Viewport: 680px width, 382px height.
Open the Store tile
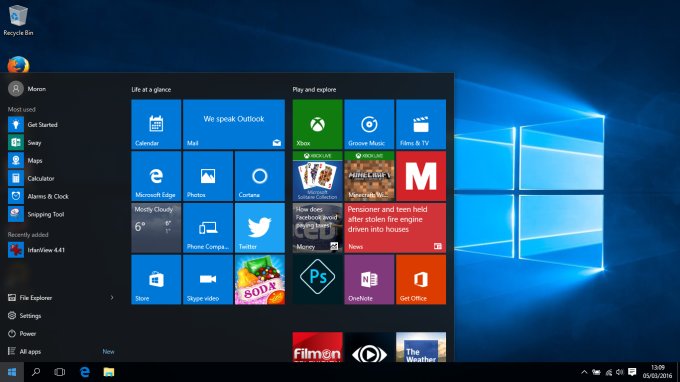click(156, 279)
